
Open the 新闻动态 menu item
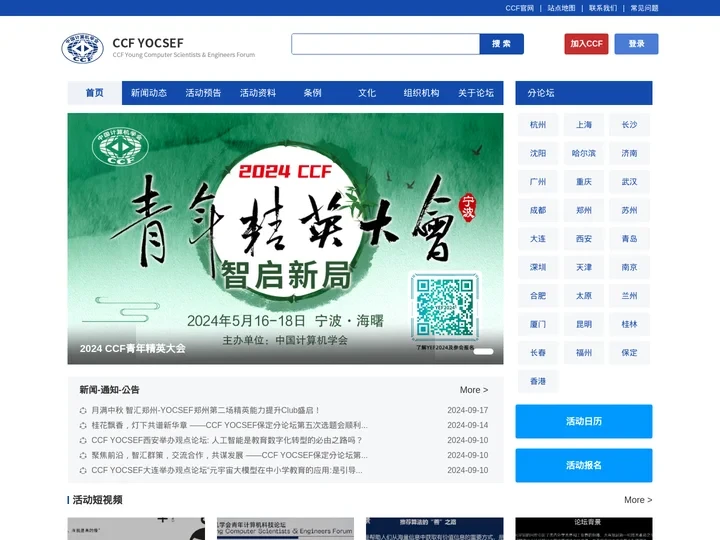pos(149,93)
